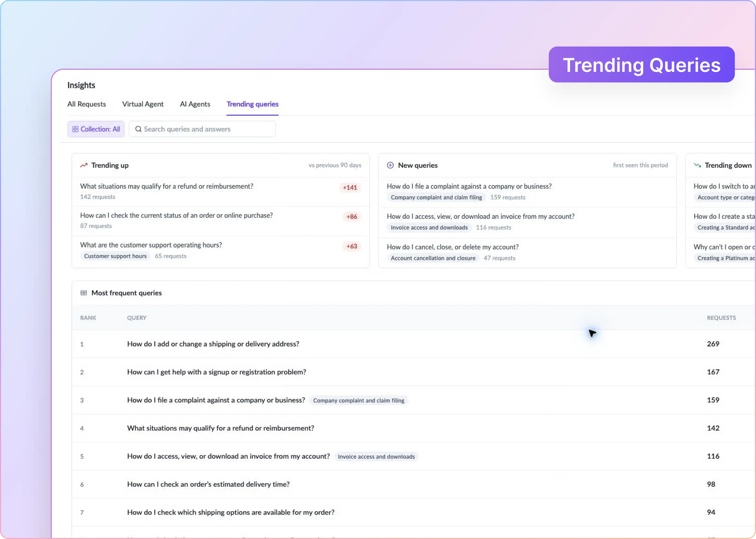
Task: Click the 'first seen this period' label
Action: [x=640, y=165]
